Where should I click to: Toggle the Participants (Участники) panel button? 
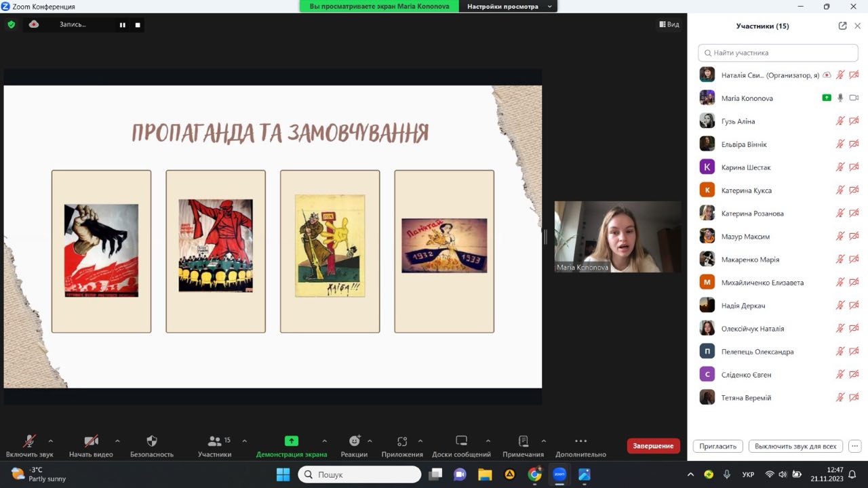tap(215, 447)
